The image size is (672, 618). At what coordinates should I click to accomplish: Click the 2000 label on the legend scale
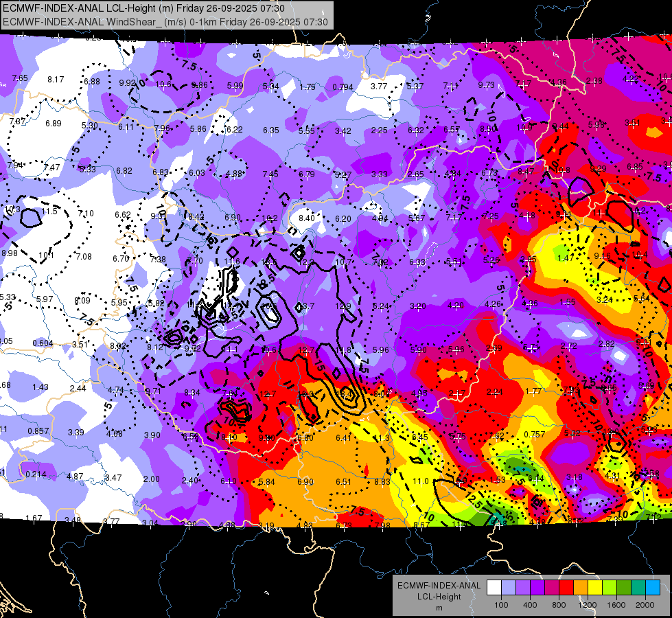coord(645,605)
